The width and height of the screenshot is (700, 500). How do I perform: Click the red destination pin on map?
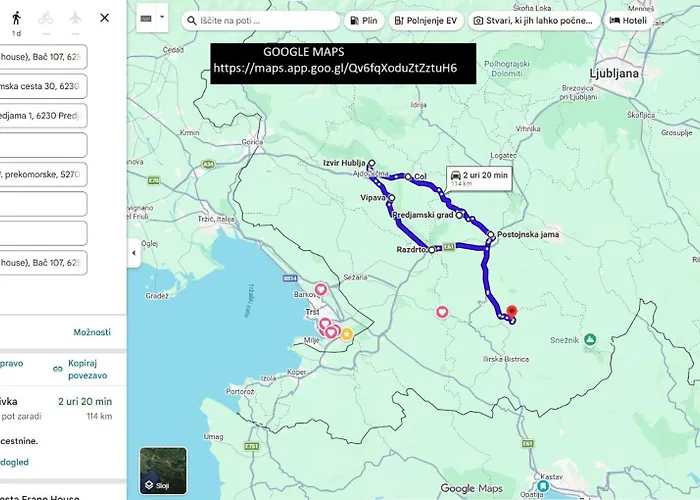(512, 313)
